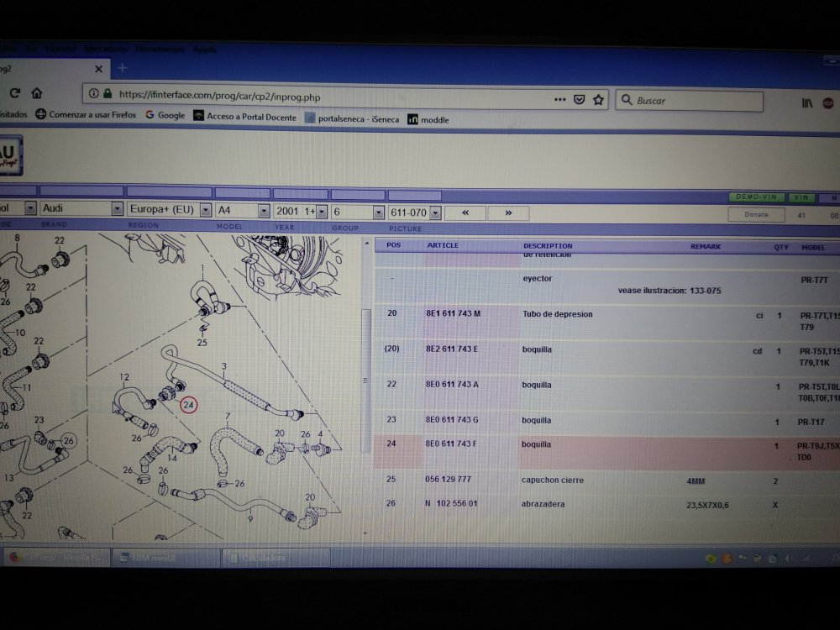Image resolution: width=840 pixels, height=630 pixels.
Task: Select article N 102 556 01
Action: [450, 503]
